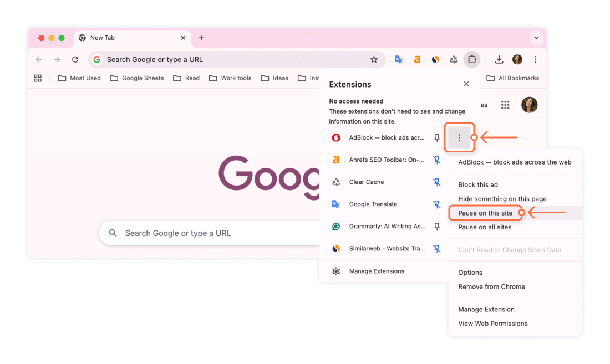Open Chrome three-dot main menu
This screenshot has width=610, height=364.
[x=535, y=59]
